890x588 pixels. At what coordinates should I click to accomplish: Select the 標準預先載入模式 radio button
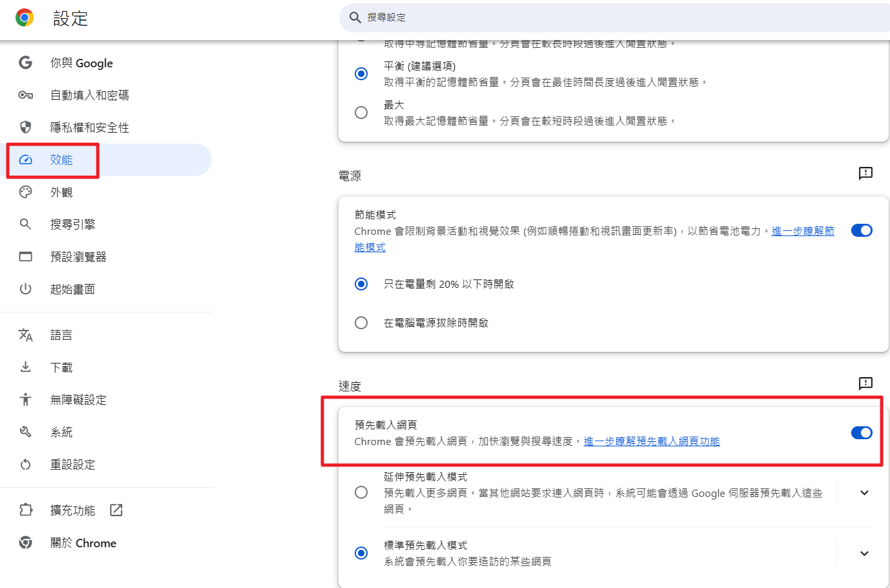click(361, 553)
